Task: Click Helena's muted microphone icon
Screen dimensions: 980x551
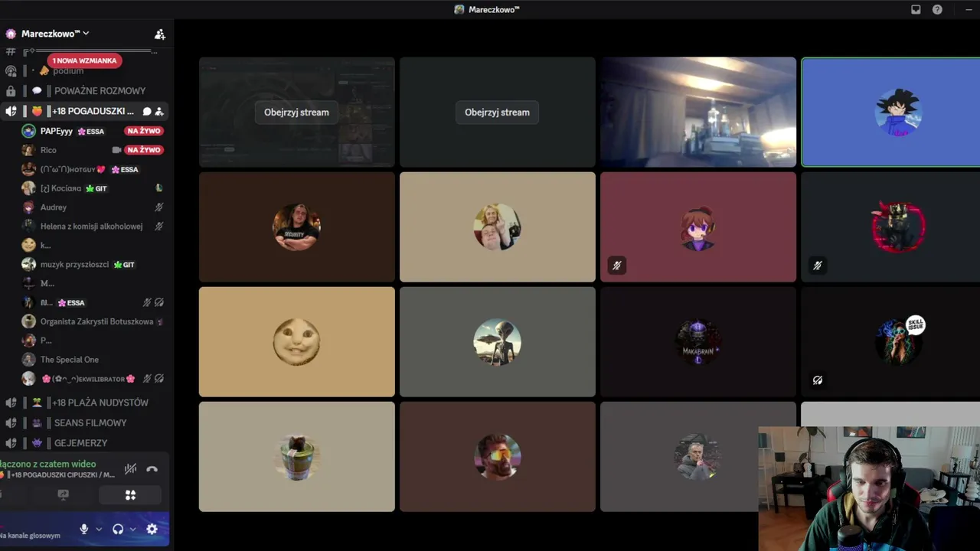Action: click(x=159, y=227)
